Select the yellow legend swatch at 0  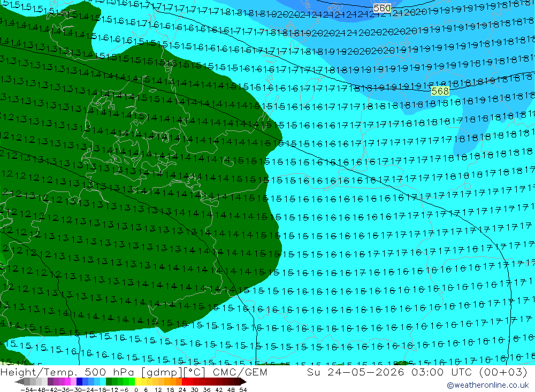(x=137, y=382)
